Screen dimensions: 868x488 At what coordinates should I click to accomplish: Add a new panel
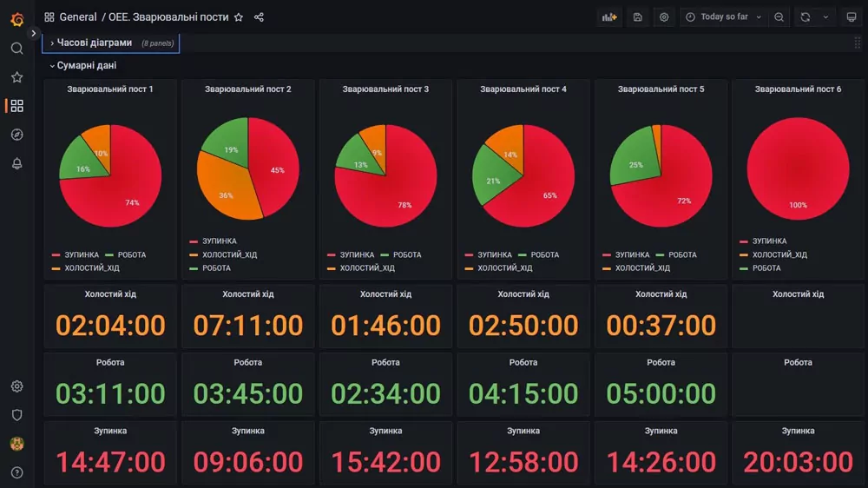point(609,17)
